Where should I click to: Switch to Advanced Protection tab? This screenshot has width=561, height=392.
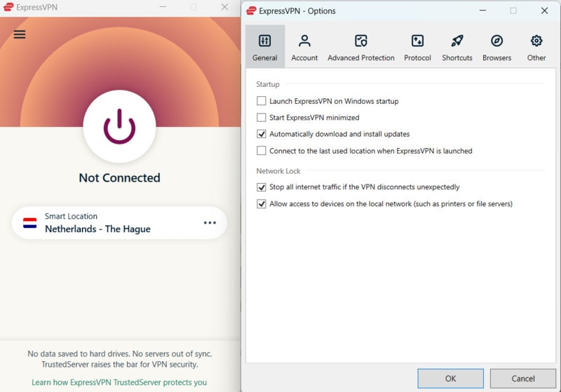click(x=361, y=48)
